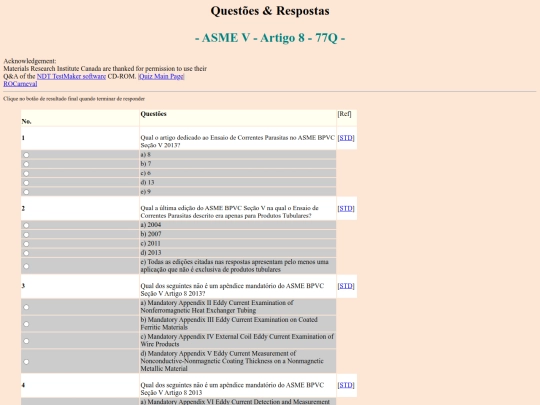Open the STD reference for question 3
This screenshot has height=405, width=540.
346,286
